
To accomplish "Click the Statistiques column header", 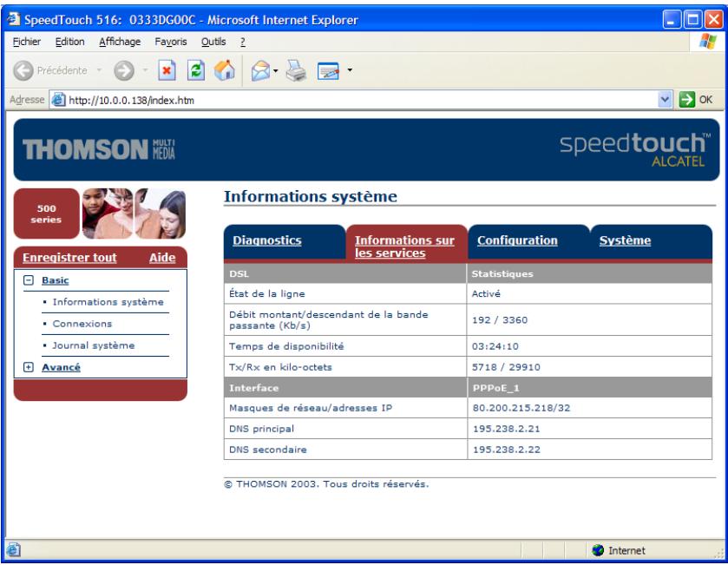I will pos(502,274).
